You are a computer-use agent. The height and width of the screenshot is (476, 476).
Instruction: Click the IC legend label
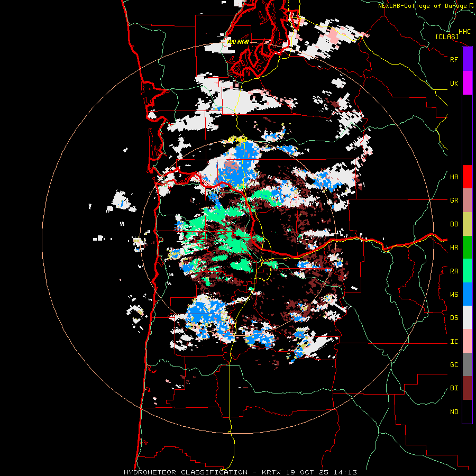[x=454, y=342]
